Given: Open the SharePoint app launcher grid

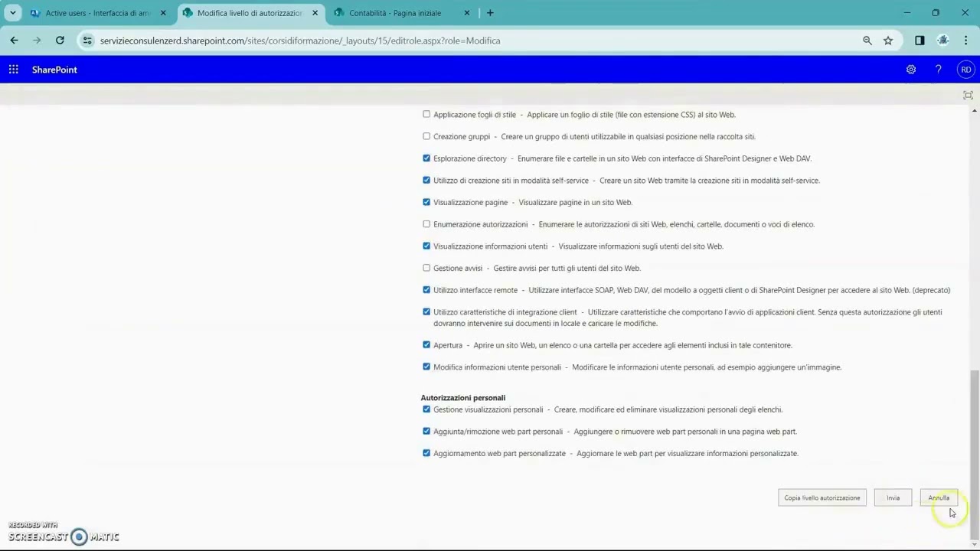Looking at the screenshot, I should pyautogui.click(x=13, y=70).
